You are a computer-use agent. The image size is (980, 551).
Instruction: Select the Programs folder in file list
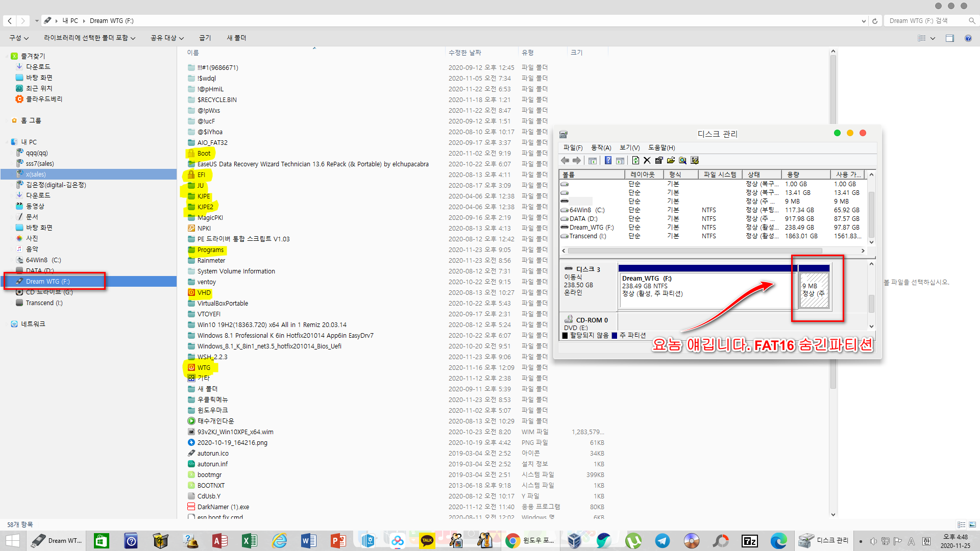(210, 250)
